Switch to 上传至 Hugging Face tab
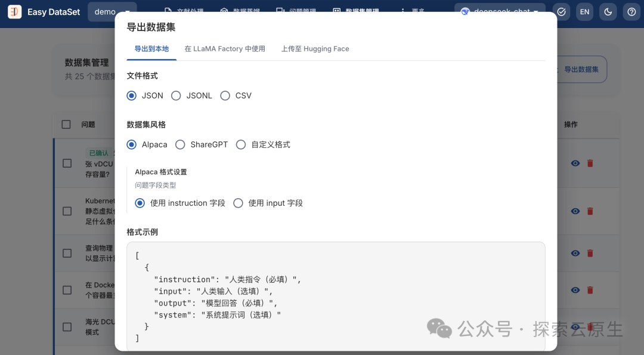 click(x=315, y=49)
